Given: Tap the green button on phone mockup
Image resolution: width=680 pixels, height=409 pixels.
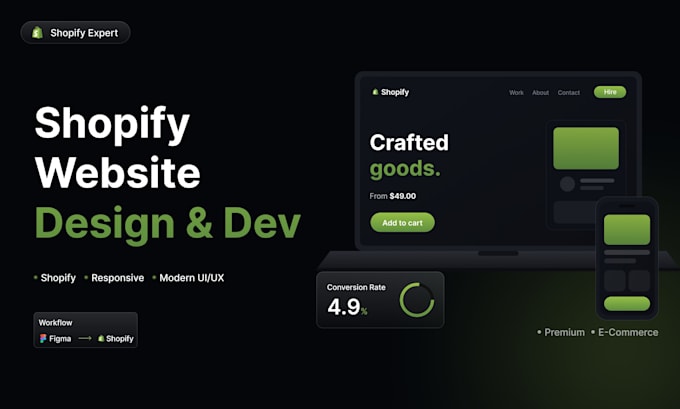Looking at the screenshot, I should 627,303.
